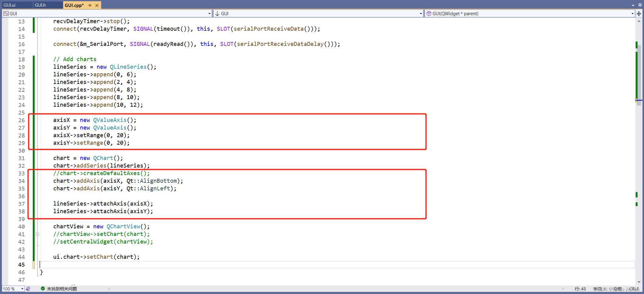Viewport: 644px width, 294px height.
Task: Click the vertical scrollbar down arrow
Action: pyautogui.click(x=639, y=282)
